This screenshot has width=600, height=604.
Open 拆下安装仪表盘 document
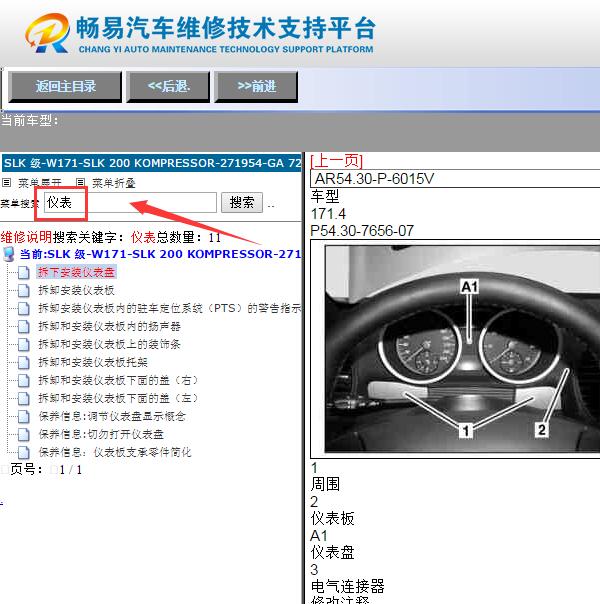pyautogui.click(x=76, y=272)
